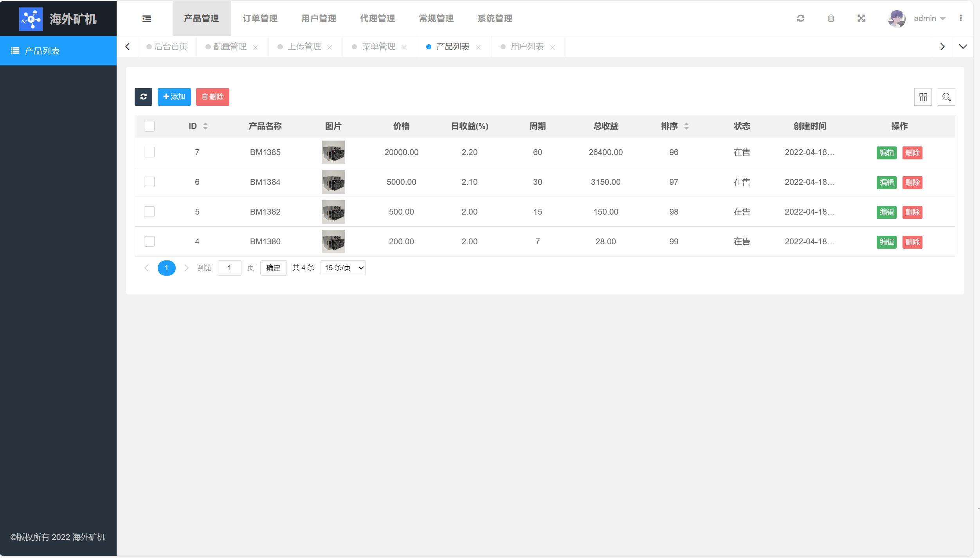Check the row for product BM1385
This screenshot has width=980, height=558.
[149, 152]
